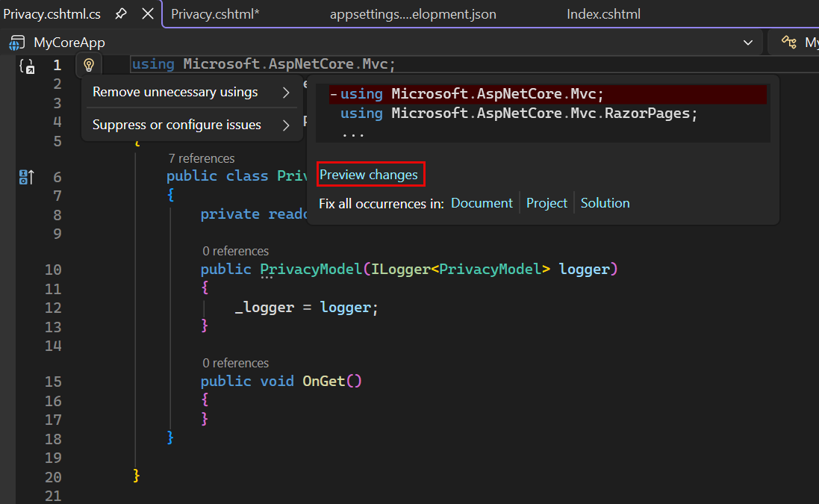
Task: Click the red minus marker in the preview diff
Action: coord(334,93)
